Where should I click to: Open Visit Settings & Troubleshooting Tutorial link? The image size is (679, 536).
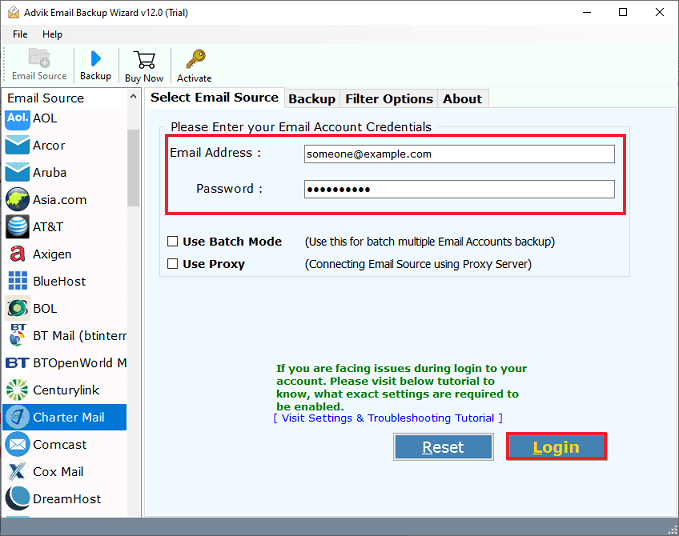(388, 418)
